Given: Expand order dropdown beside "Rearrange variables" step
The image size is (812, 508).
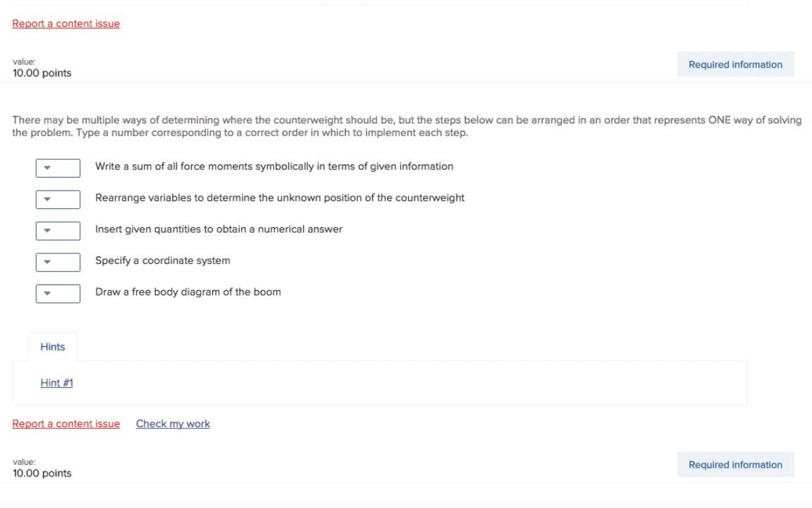Looking at the screenshot, I should pos(58,199).
